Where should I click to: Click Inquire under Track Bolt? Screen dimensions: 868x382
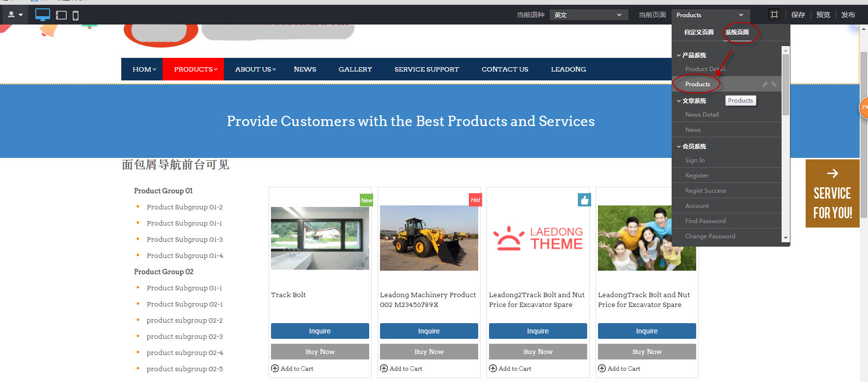[320, 331]
